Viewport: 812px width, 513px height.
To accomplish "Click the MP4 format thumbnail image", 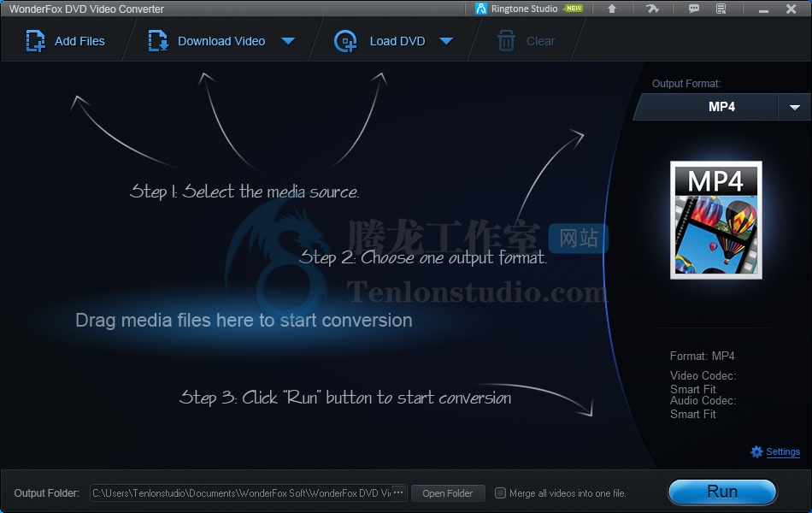I will tap(715, 220).
